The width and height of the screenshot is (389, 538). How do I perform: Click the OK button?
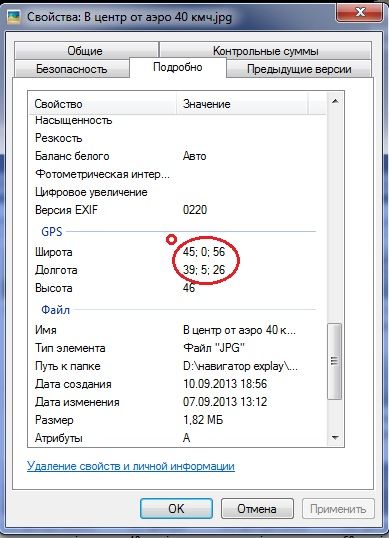click(x=176, y=508)
